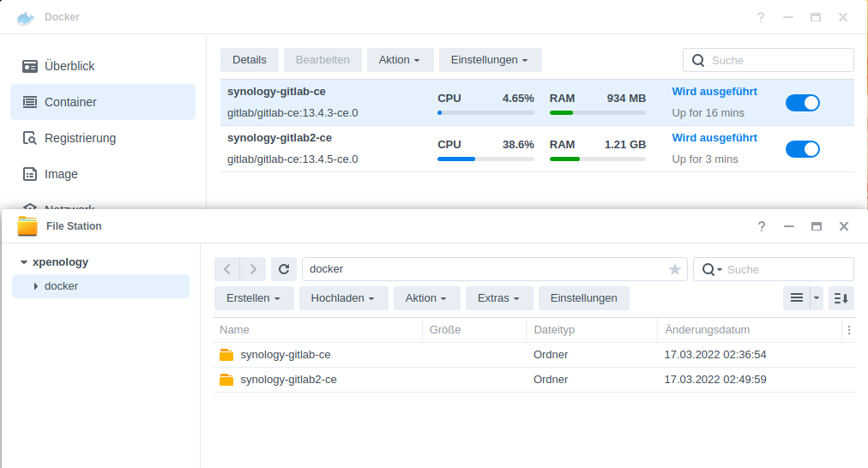Sort by Änderungsdatum column header
This screenshot has height=468, width=868.
click(x=750, y=330)
